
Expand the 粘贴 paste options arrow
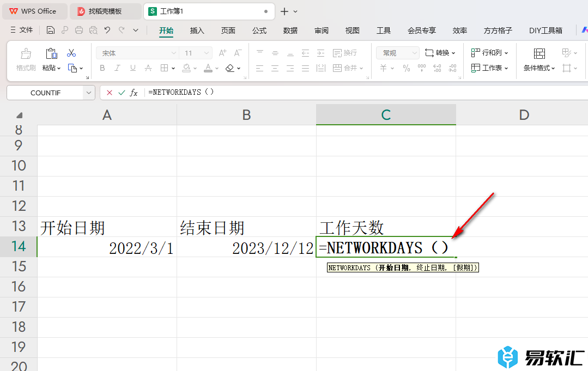pos(59,69)
